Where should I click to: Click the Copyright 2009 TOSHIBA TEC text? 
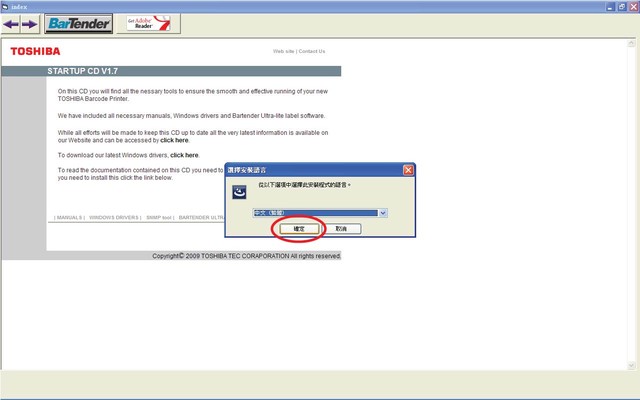click(x=247, y=256)
